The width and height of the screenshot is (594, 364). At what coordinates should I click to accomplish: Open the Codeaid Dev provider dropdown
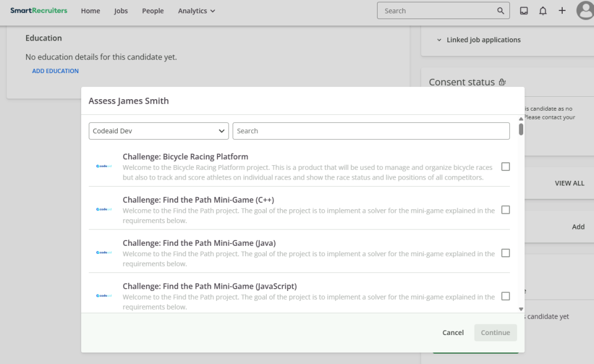tap(158, 131)
